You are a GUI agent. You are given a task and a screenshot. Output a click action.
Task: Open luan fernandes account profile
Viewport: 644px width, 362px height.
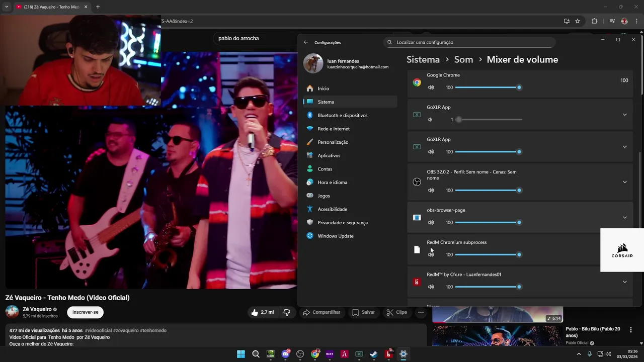tap(347, 64)
